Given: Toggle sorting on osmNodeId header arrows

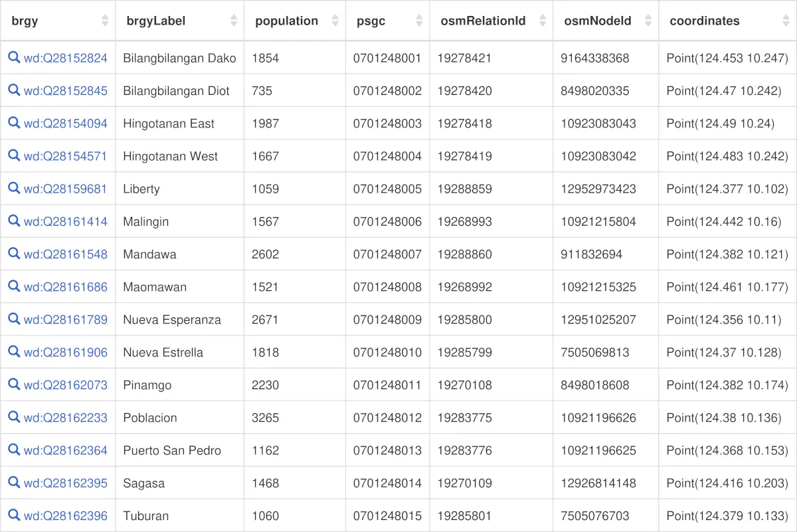Looking at the screenshot, I should (x=648, y=21).
